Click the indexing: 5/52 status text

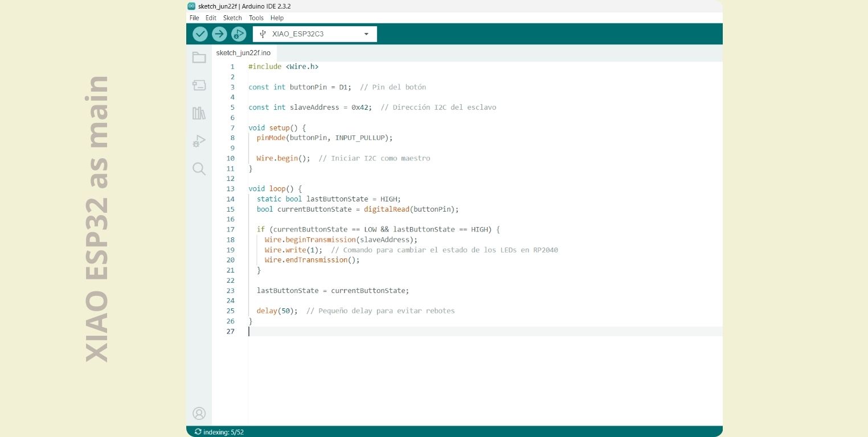click(223, 432)
